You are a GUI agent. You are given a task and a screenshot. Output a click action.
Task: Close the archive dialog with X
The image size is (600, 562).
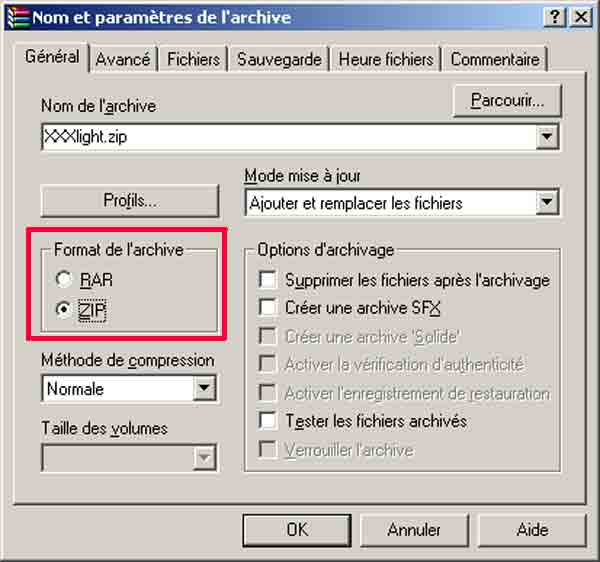[x=581, y=17]
